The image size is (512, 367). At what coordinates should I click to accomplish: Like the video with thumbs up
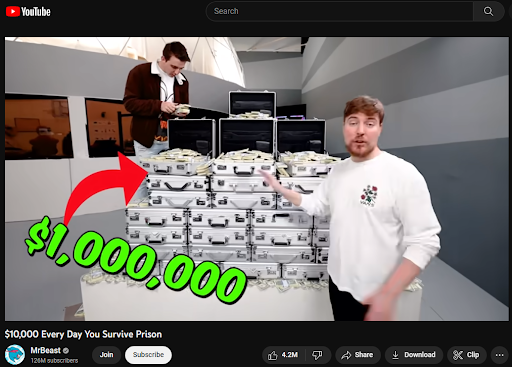coord(272,355)
